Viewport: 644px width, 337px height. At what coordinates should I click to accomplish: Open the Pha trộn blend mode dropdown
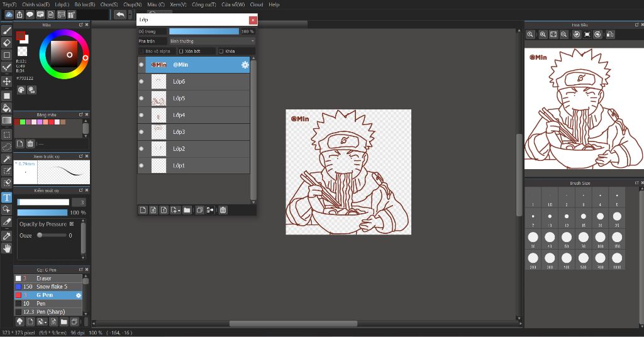coord(212,41)
